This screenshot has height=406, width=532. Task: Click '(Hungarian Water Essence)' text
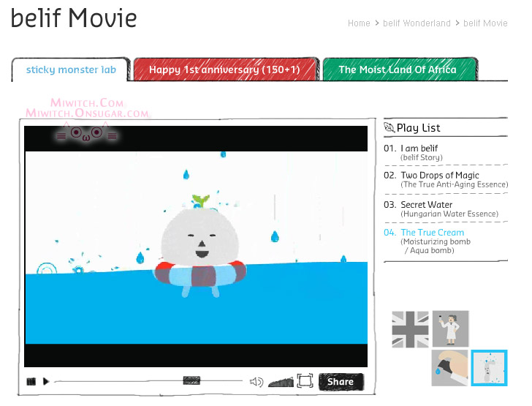pos(449,214)
